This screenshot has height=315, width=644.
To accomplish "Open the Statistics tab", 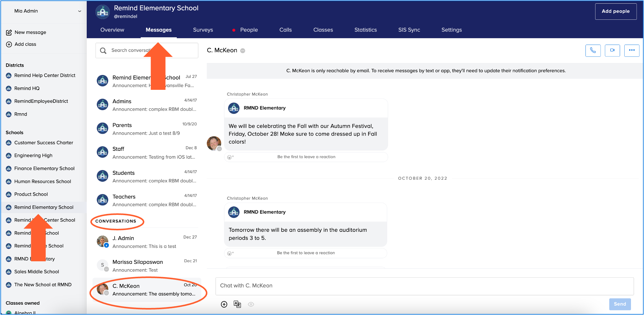I will click(x=365, y=30).
